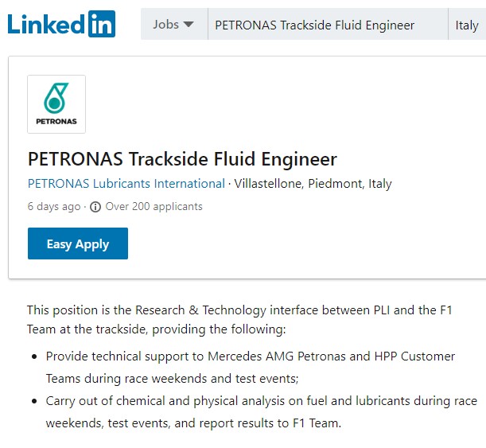Click 'Over 200 applicants' text
Image resolution: width=486 pixels, height=448 pixels.
pyautogui.click(x=154, y=206)
